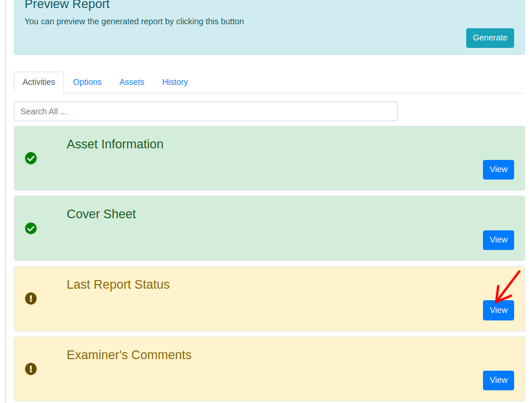The width and height of the screenshot is (532, 403).
Task: Click the Cover Sheet title text
Action: [101, 214]
